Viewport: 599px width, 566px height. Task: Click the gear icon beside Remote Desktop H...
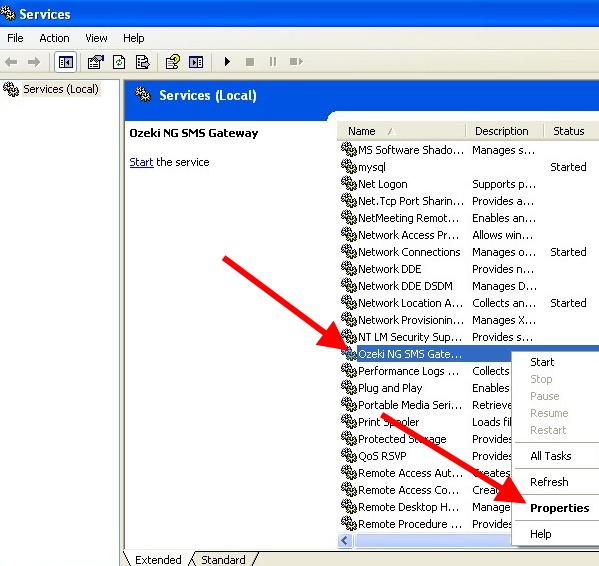[349, 507]
